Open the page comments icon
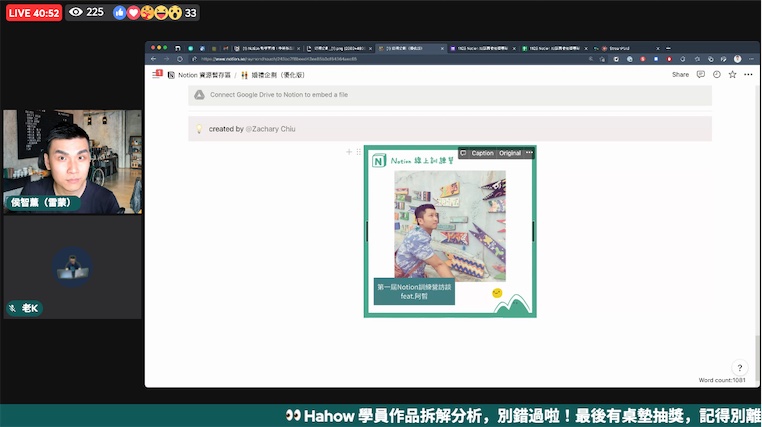 [x=700, y=74]
